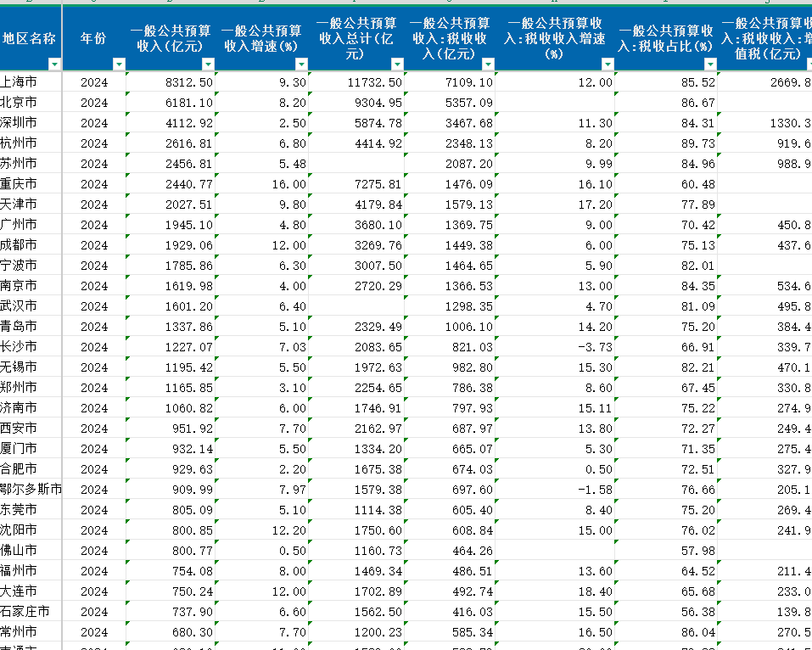Screen dimensions: 812x650
Task: Click Dalian's tax growth cell 18.40
Action: pos(555,591)
